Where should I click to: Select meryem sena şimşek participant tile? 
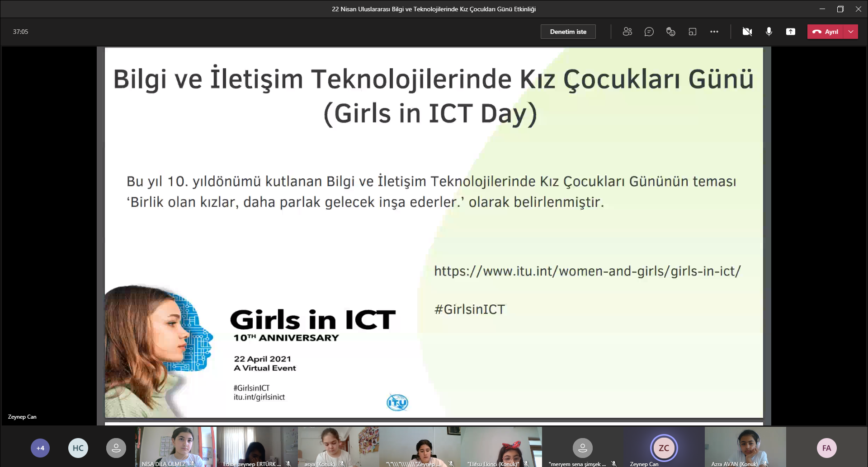pyautogui.click(x=583, y=447)
